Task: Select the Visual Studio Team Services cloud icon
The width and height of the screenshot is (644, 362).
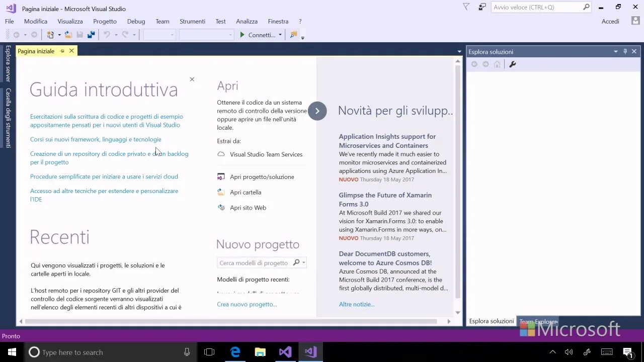Action: click(221, 154)
